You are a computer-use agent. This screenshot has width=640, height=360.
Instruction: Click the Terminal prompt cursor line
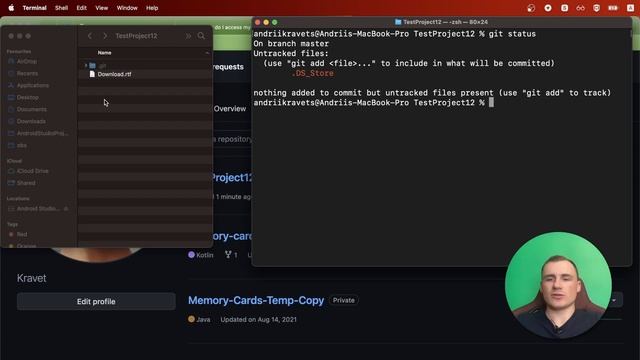tap(373, 103)
